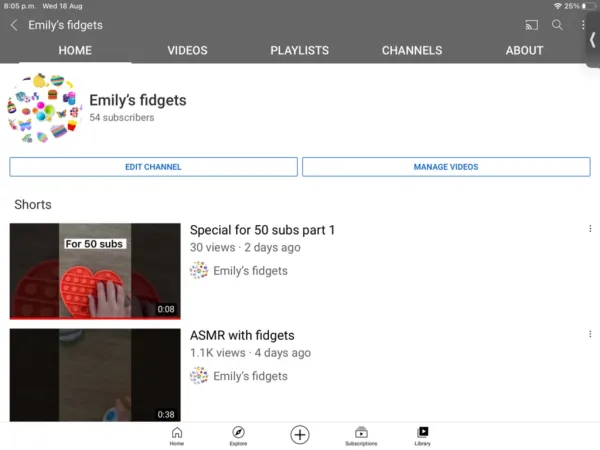Open options for ASMR with fidgets video

point(590,334)
